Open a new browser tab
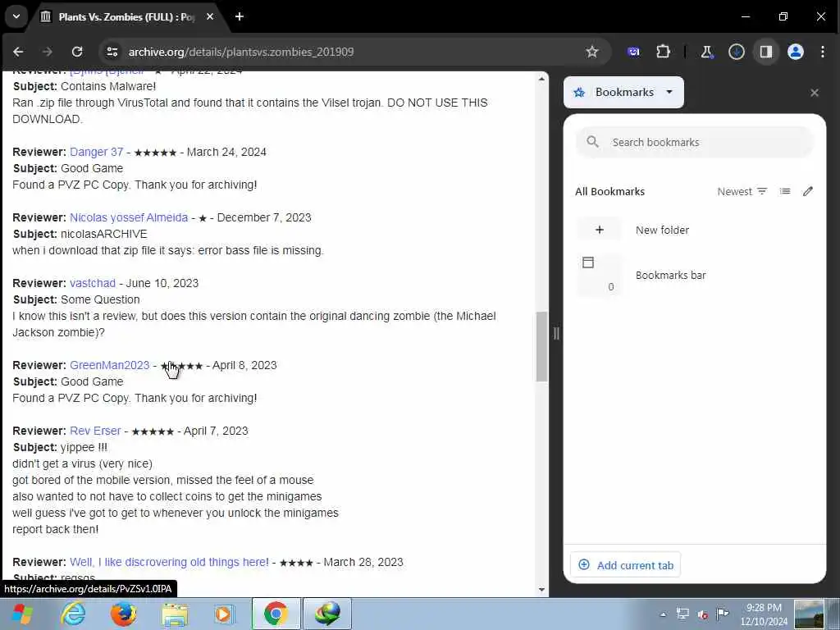Viewport: 840px width, 630px height. (x=240, y=16)
